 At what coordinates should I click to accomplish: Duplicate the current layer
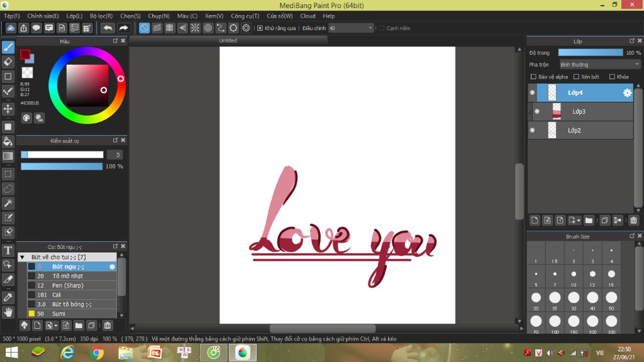pos(604,221)
